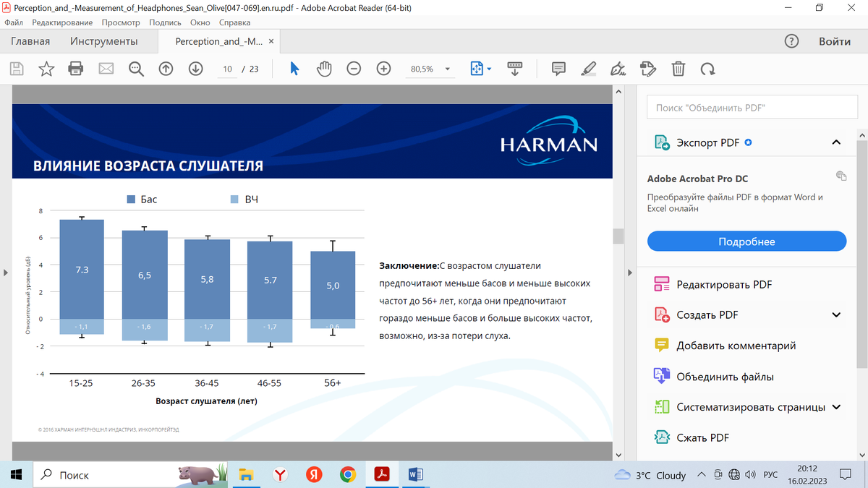The width and height of the screenshot is (868, 488).
Task: Click the Поиск "Объединить PDF" search field
Action: tap(752, 108)
